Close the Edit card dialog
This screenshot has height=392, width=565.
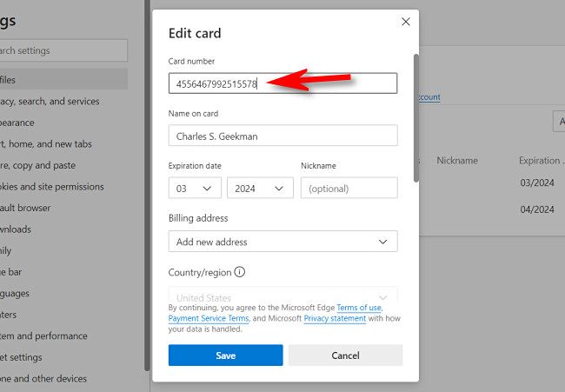406,22
